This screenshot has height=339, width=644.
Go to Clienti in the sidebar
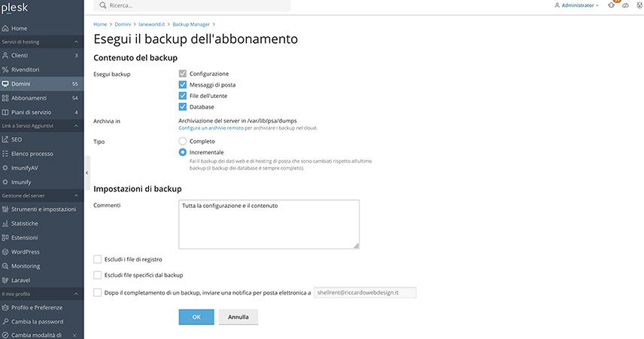tap(20, 56)
